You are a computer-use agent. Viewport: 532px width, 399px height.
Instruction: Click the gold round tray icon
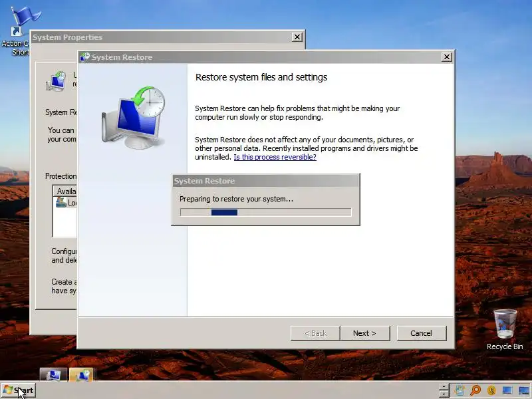pos(491,390)
